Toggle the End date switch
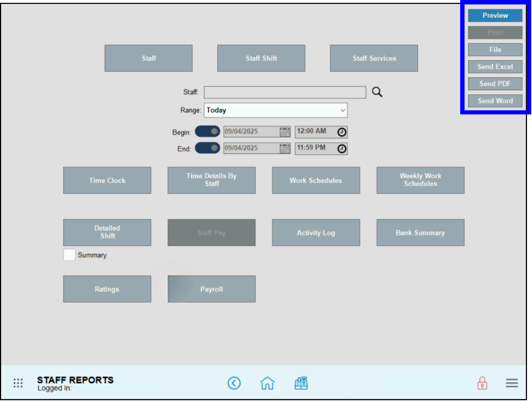This screenshot has height=401, width=532. coord(207,148)
